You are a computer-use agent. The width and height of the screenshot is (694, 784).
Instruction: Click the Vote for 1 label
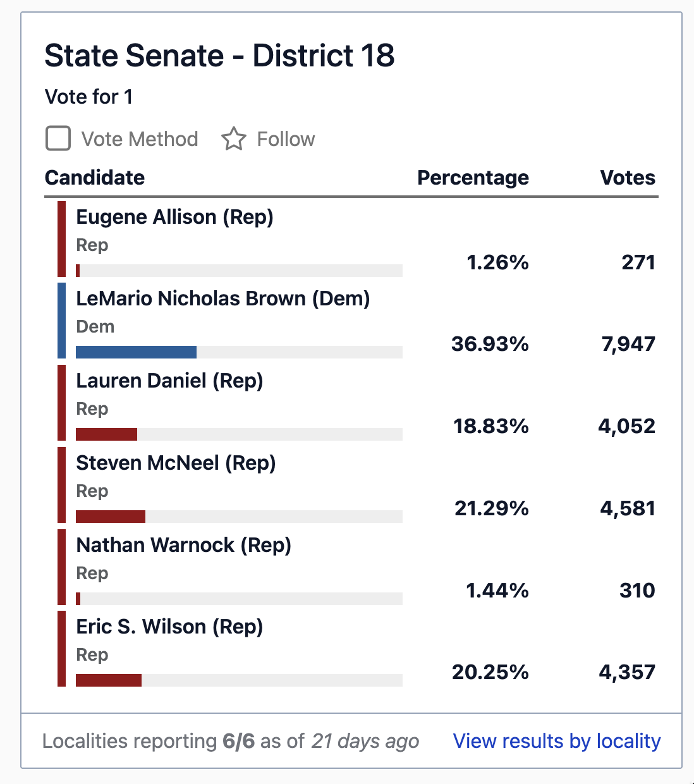click(x=88, y=96)
